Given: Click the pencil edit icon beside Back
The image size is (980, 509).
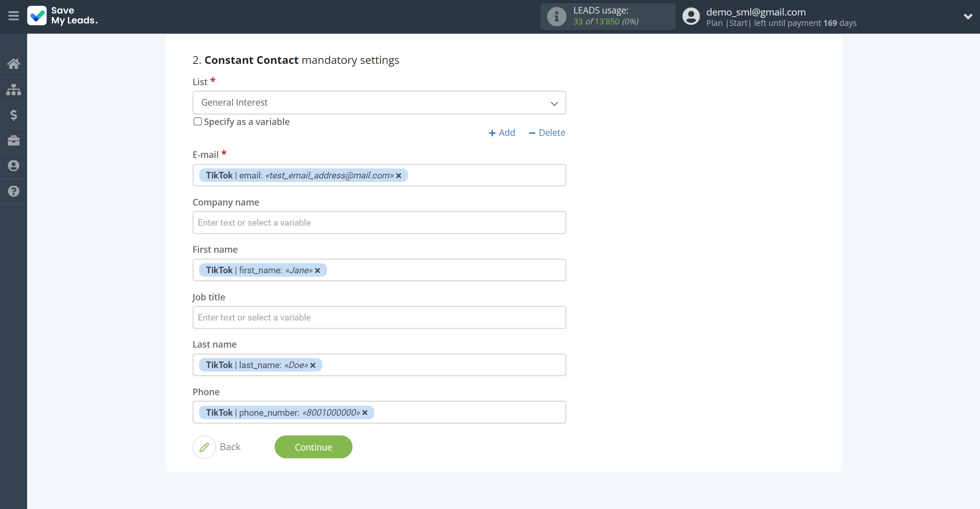Looking at the screenshot, I should 204,447.
